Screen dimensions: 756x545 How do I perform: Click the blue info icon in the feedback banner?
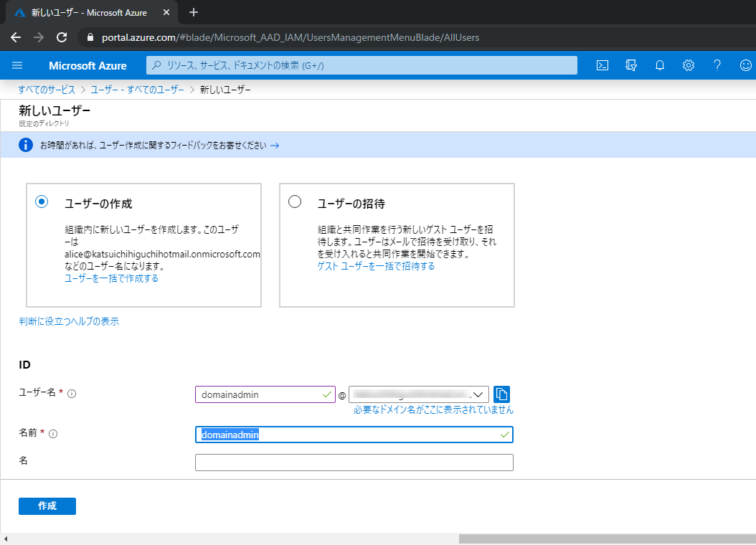[x=26, y=145]
